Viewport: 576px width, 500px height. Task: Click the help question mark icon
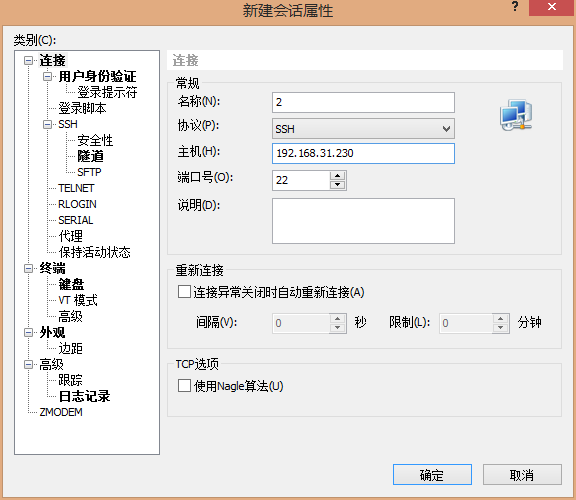(x=515, y=7)
